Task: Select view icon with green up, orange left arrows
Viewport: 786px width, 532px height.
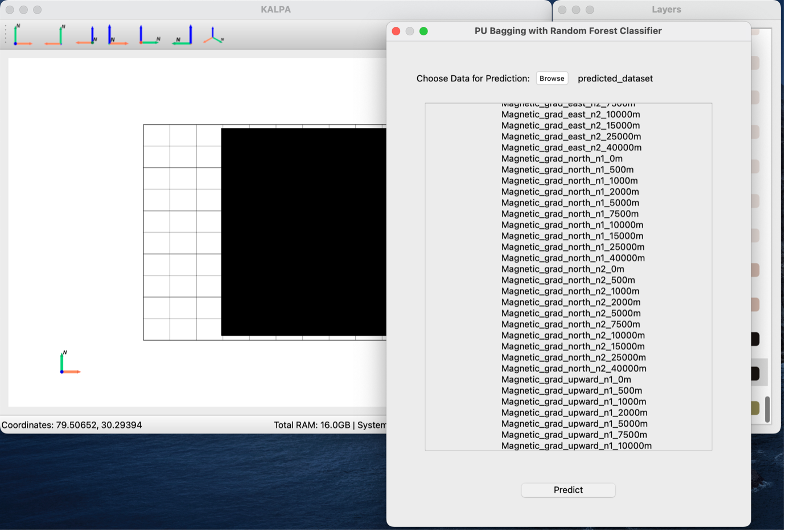Action: click(55, 35)
